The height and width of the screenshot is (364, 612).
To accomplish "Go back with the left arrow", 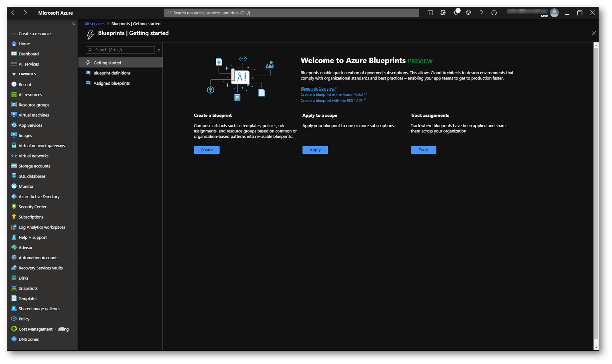I will 13,13.
